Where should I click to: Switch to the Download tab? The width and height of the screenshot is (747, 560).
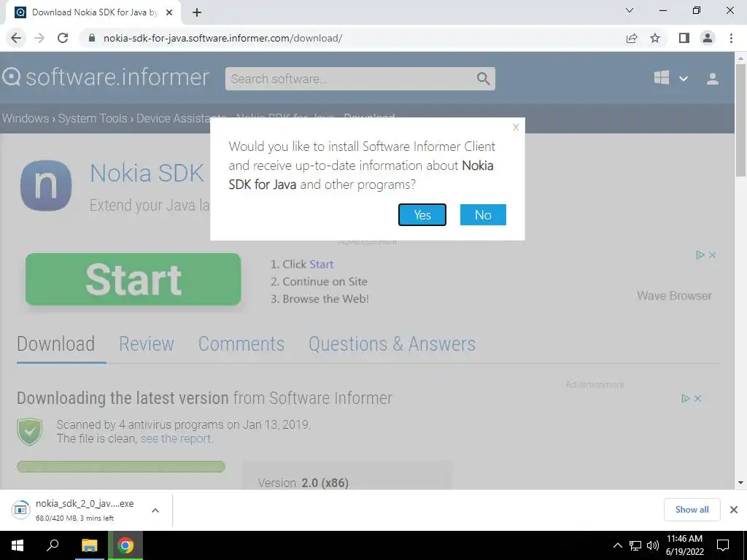pyautogui.click(x=55, y=344)
